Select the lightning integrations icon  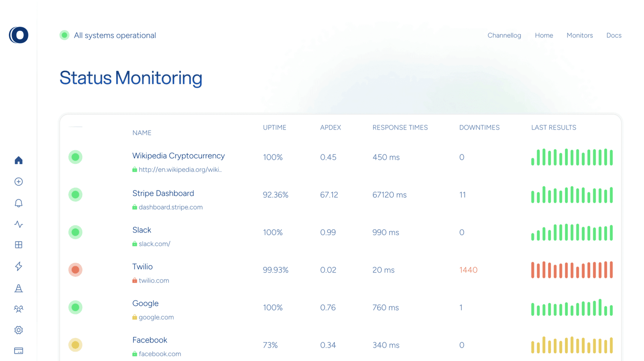click(18, 266)
